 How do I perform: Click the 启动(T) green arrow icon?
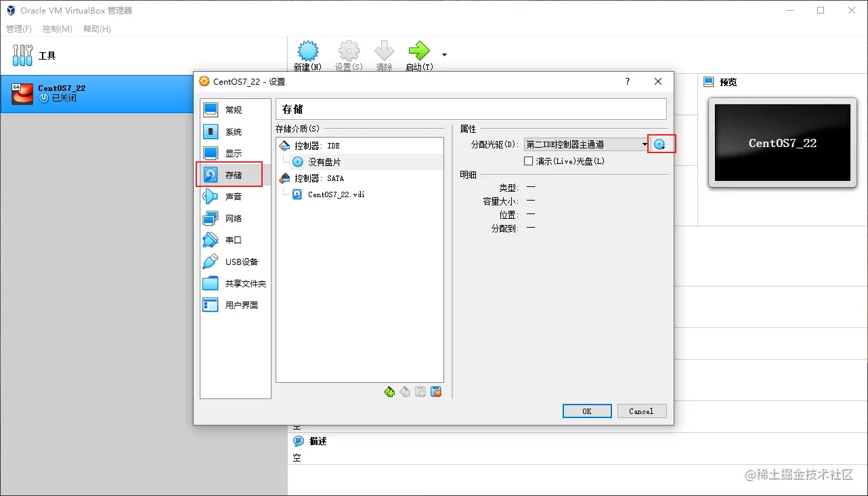coord(418,51)
